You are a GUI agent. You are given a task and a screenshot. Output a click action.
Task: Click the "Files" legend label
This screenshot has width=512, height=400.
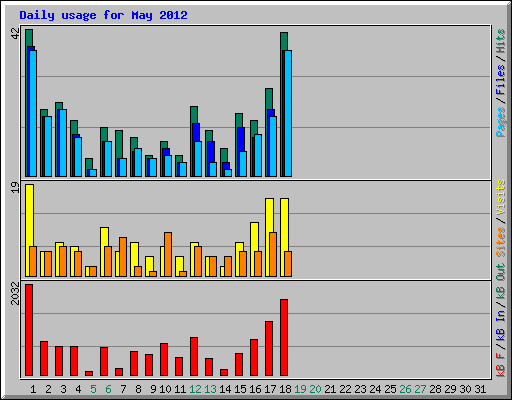tap(501, 80)
